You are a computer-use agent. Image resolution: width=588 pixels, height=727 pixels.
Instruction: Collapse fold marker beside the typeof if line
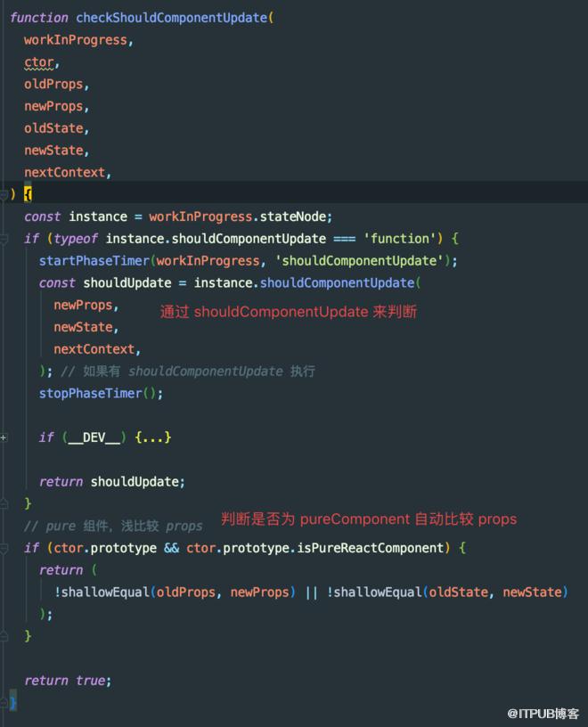coord(4,240)
